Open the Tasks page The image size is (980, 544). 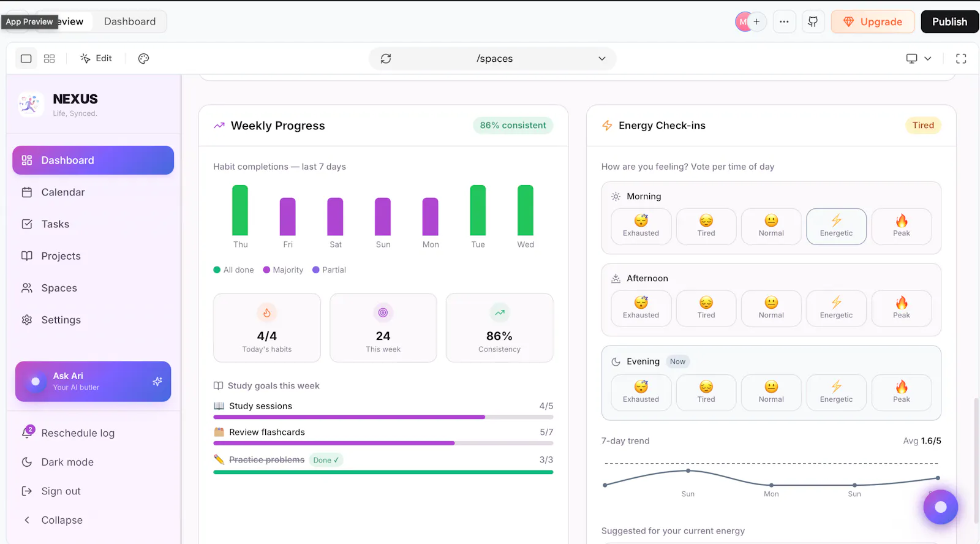[93, 224]
